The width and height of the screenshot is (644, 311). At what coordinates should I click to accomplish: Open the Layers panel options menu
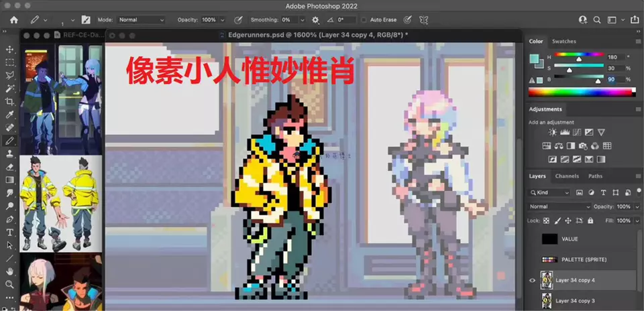[x=638, y=176]
